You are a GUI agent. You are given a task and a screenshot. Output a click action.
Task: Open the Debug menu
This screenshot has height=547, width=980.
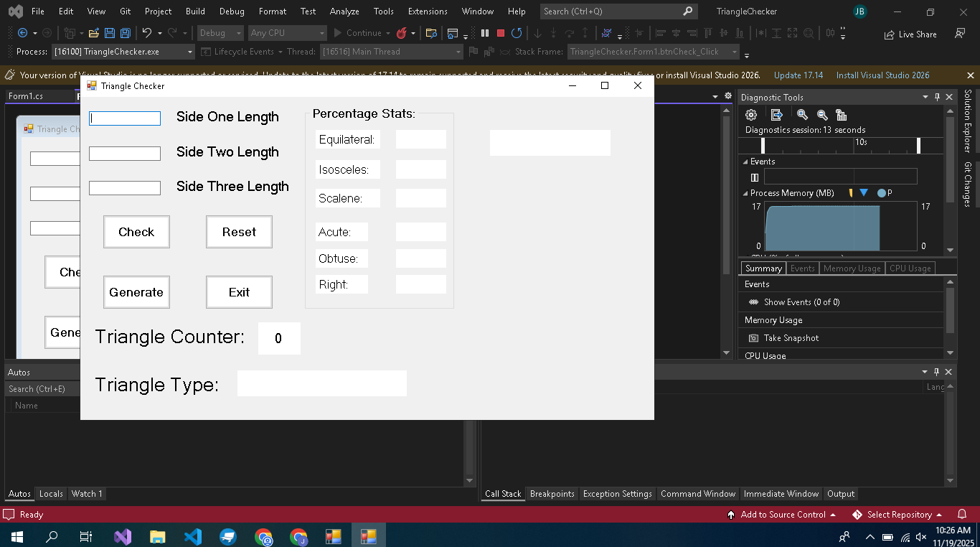[232, 11]
